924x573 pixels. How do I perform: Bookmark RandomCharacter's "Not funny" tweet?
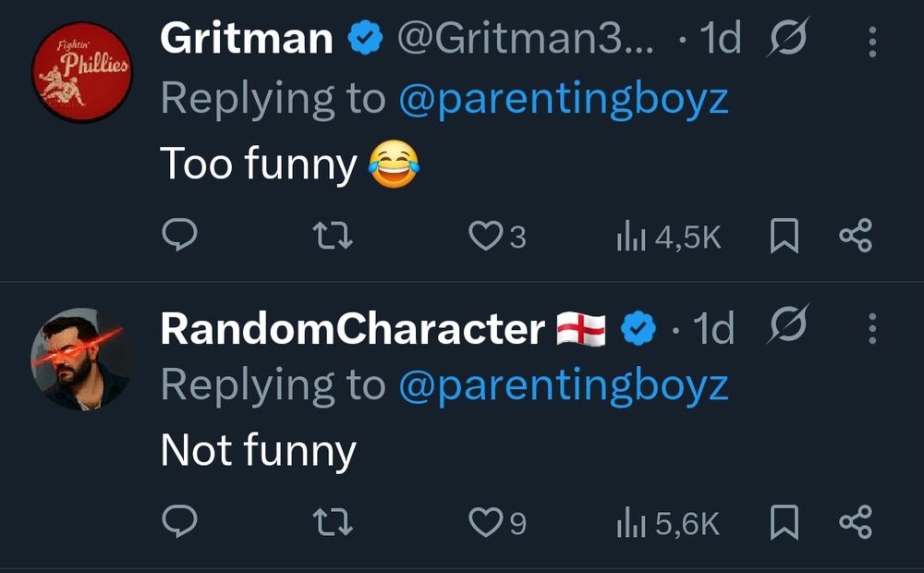[784, 523]
